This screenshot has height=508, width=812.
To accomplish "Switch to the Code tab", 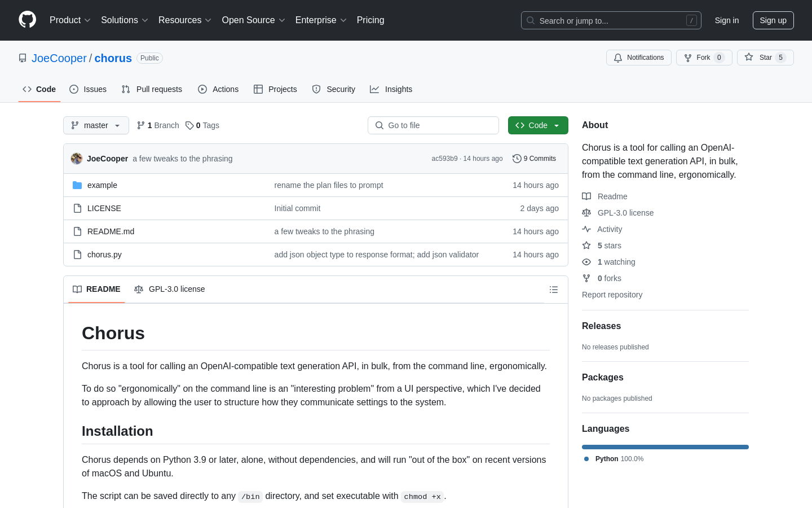I will pyautogui.click(x=39, y=89).
